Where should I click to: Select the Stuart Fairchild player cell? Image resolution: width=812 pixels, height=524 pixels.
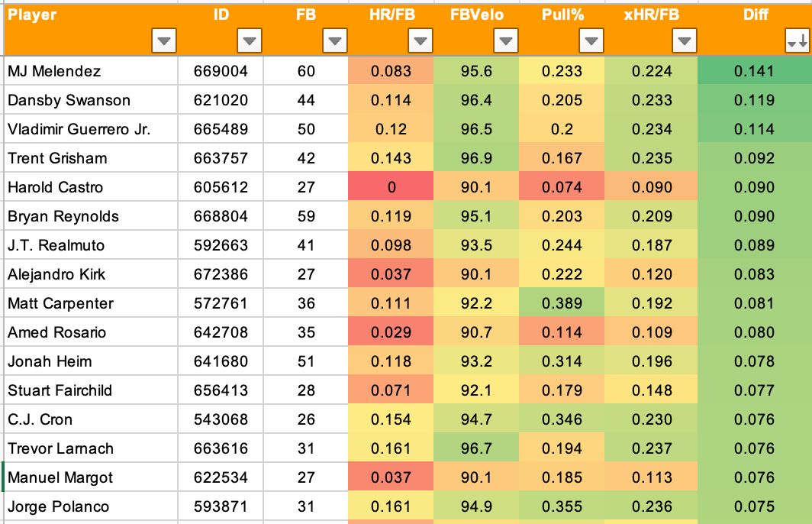pos(91,390)
